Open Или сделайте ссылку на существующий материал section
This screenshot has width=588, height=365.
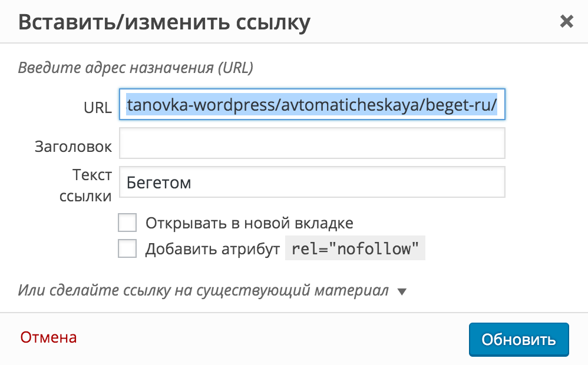pos(203,290)
